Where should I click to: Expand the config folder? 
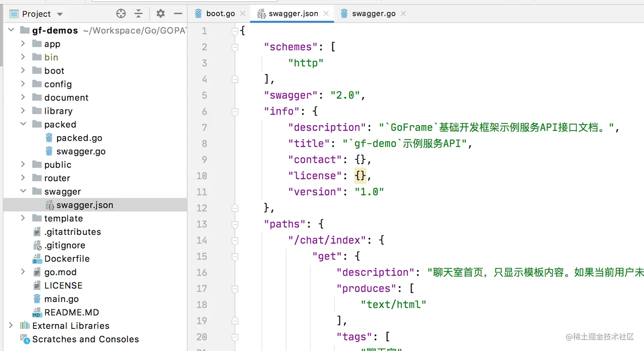pos(23,84)
